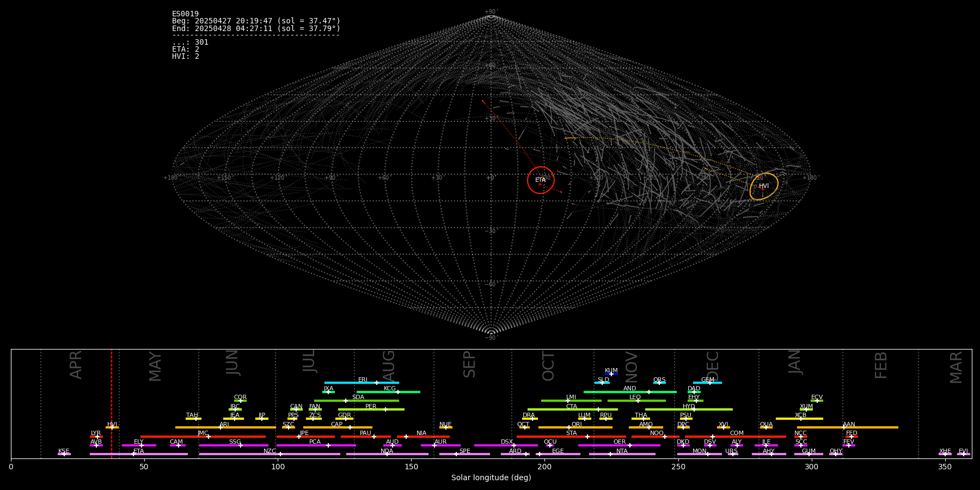Click the pink NTA shower bar
The image size is (980, 490).
click(622, 454)
